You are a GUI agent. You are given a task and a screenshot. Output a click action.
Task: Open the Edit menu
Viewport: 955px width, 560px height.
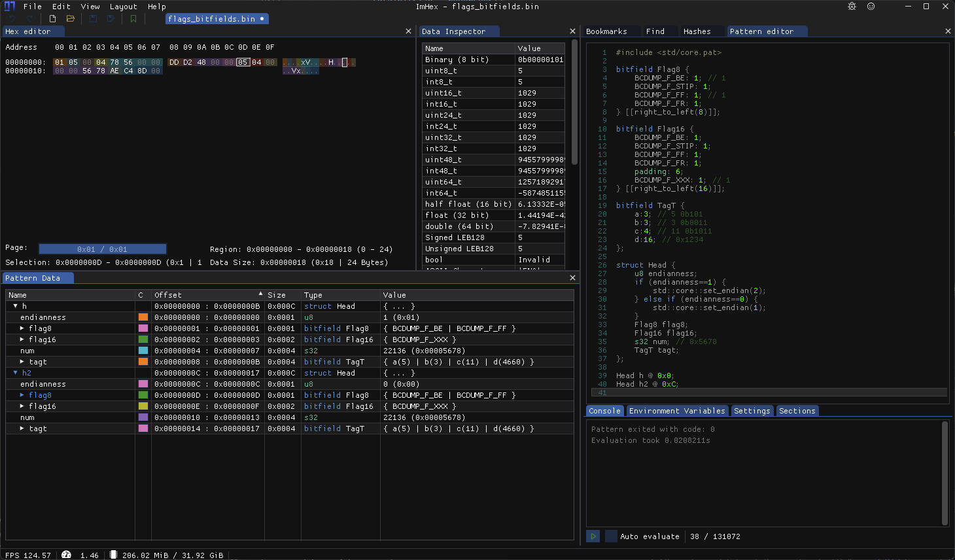[61, 6]
